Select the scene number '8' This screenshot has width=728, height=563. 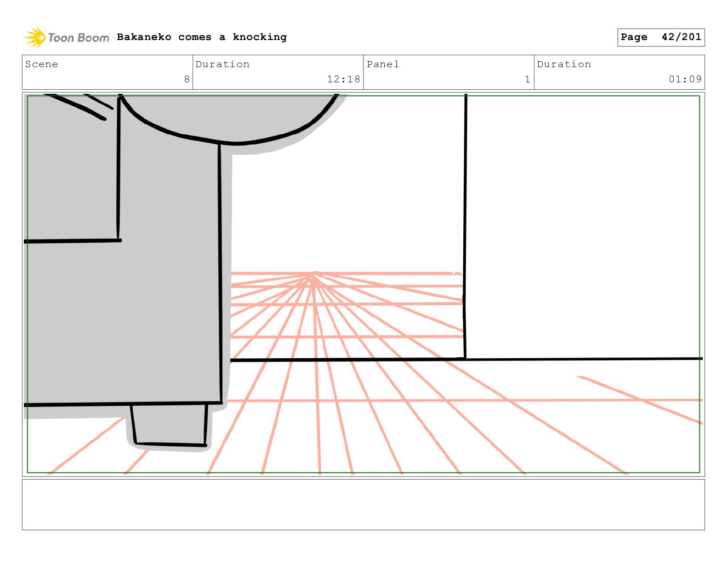click(187, 79)
